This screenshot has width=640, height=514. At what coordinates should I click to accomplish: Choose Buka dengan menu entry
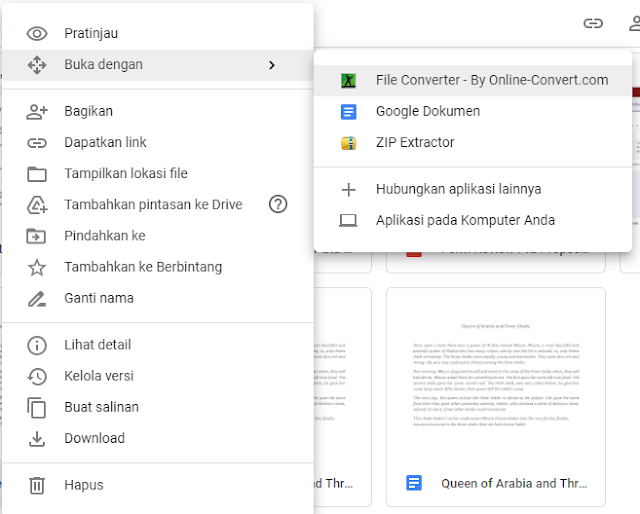click(x=158, y=65)
